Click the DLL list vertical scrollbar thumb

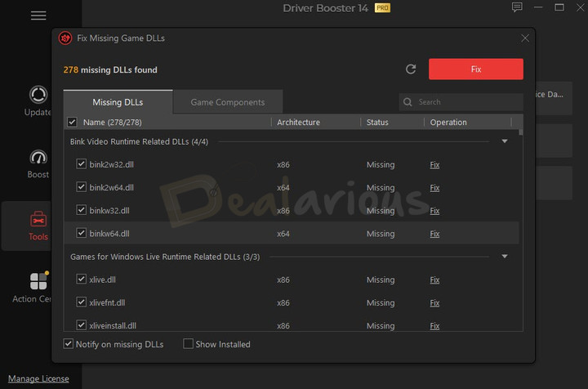pos(520,132)
